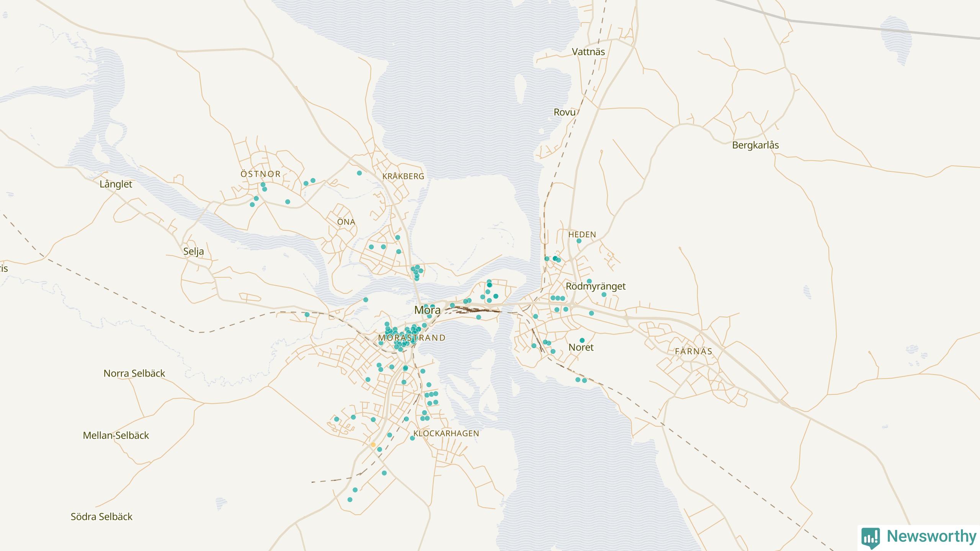
Task: Click the Norra Selbäck label
Action: (x=134, y=373)
